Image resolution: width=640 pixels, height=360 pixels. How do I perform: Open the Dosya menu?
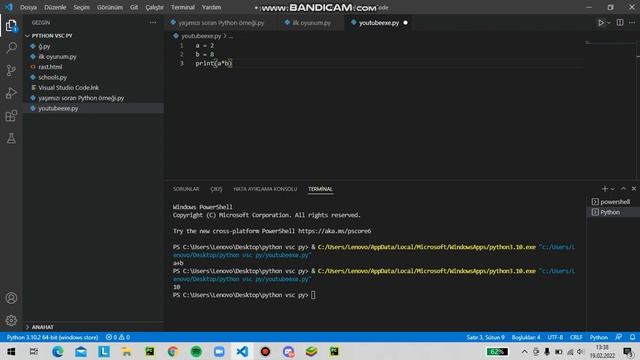[x=28, y=7]
